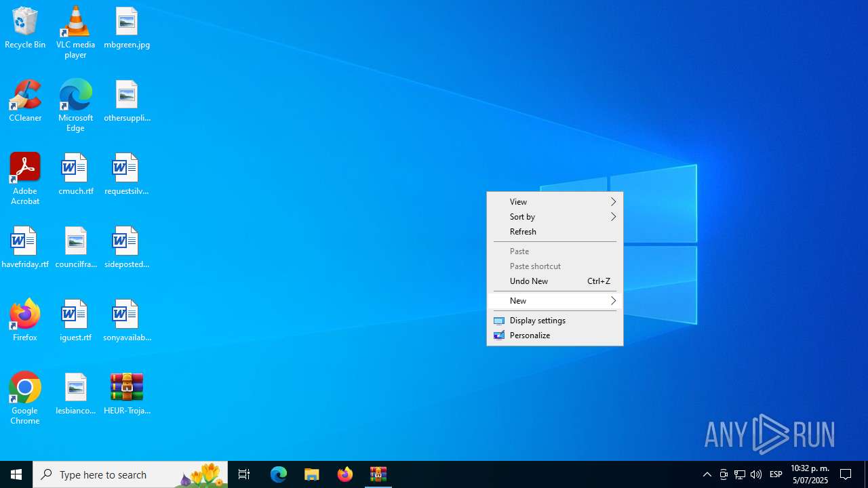
Task: Select the councilfra... image file icon
Action: 75,247
